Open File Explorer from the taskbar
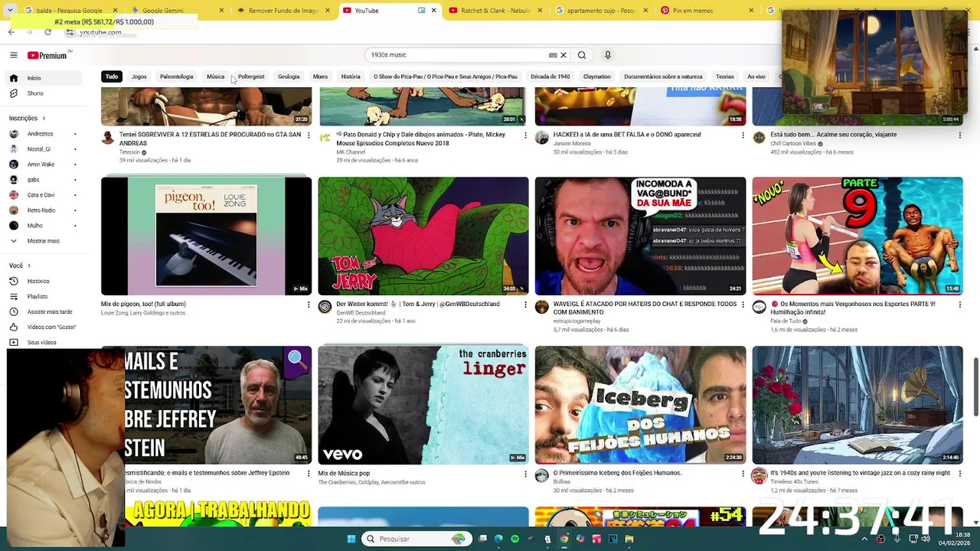Image resolution: width=980 pixels, height=551 pixels. [629, 539]
